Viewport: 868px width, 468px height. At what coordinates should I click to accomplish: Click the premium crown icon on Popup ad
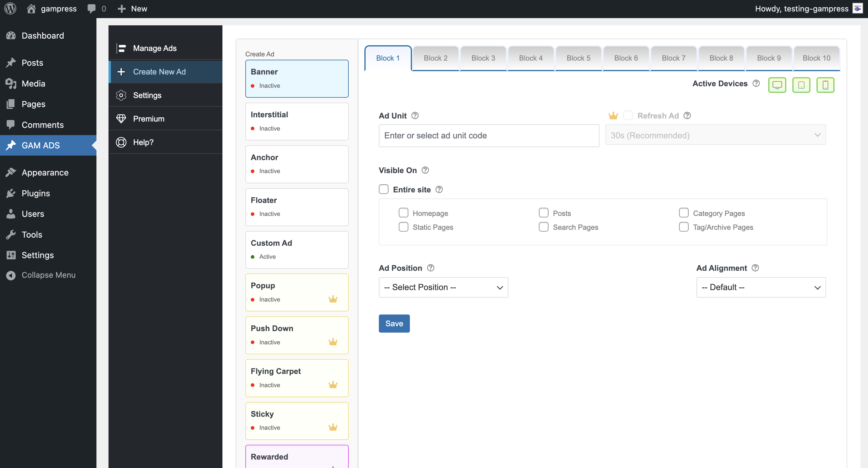(x=333, y=299)
